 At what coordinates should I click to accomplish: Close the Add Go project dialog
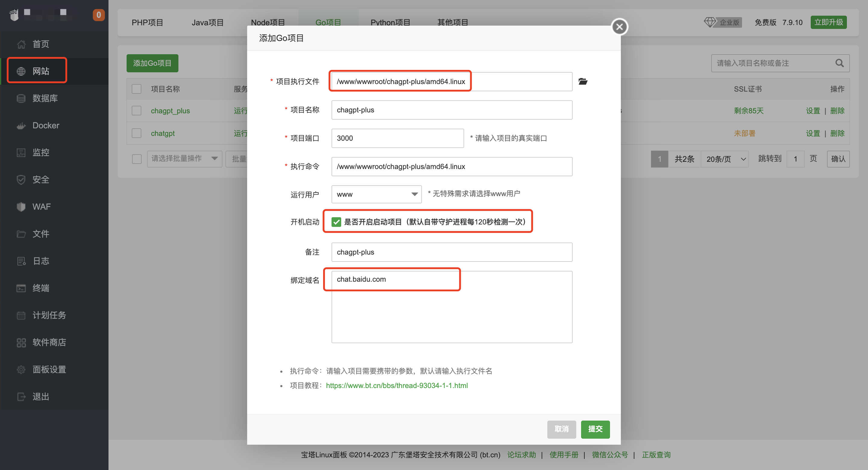pyautogui.click(x=619, y=27)
